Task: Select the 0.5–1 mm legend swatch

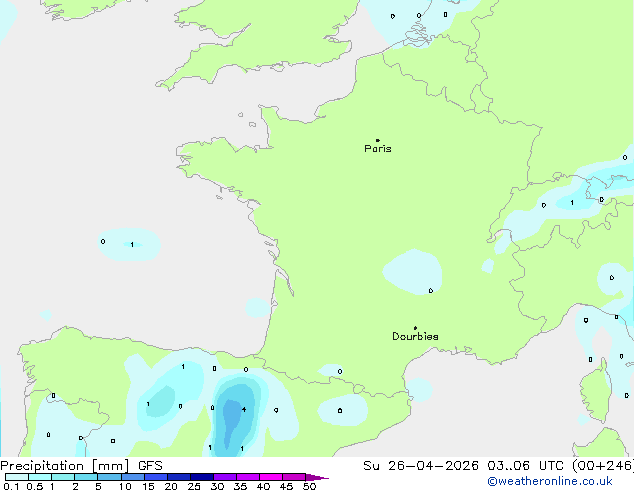Action: click(x=40, y=477)
